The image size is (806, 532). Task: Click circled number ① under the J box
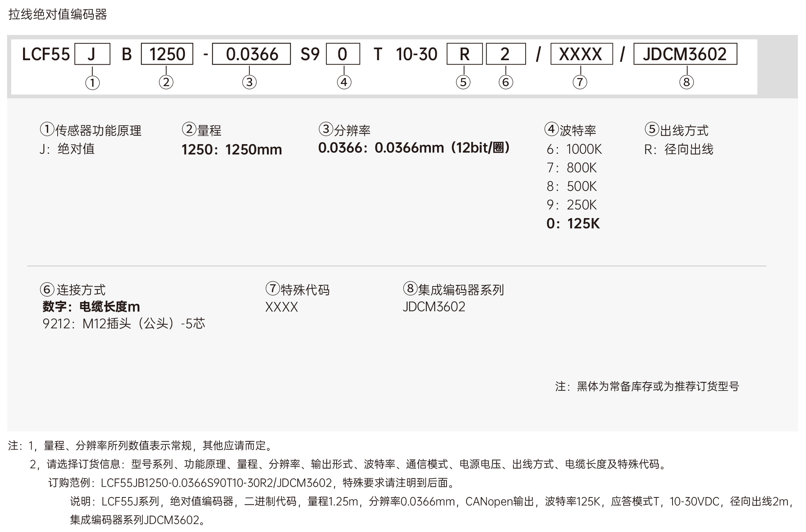(92, 82)
